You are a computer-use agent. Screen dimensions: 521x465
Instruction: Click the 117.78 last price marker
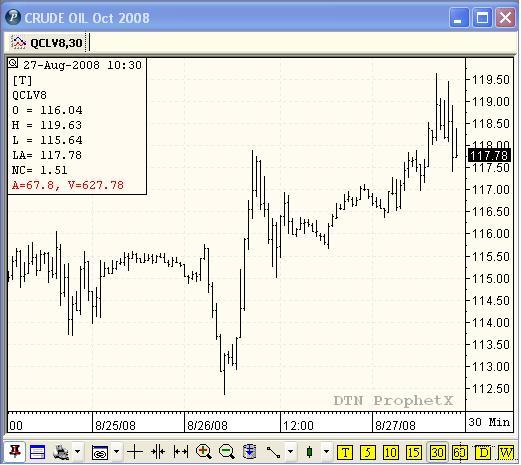pyautogui.click(x=489, y=156)
